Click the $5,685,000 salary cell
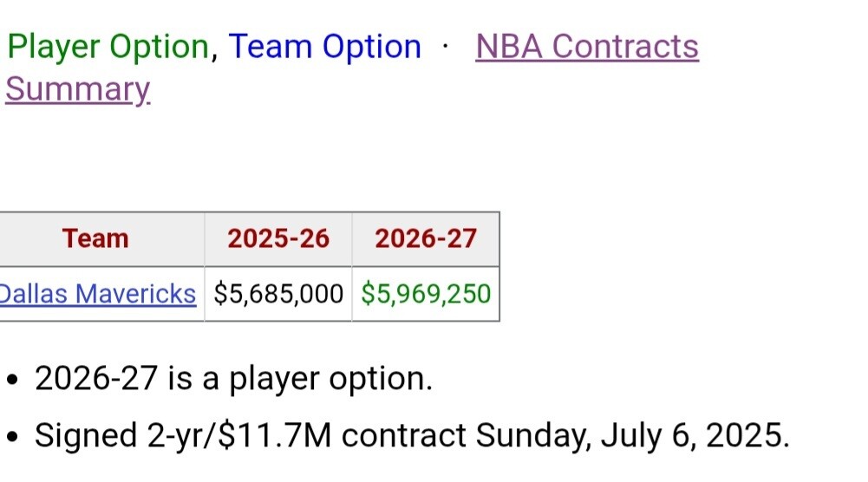The image size is (868, 482). click(x=278, y=294)
